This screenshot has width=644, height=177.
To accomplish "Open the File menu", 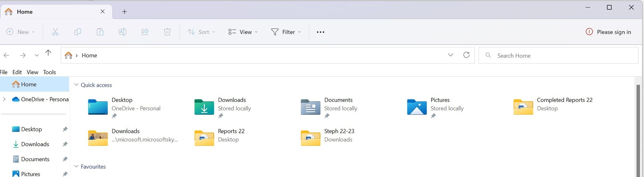I will [4, 72].
